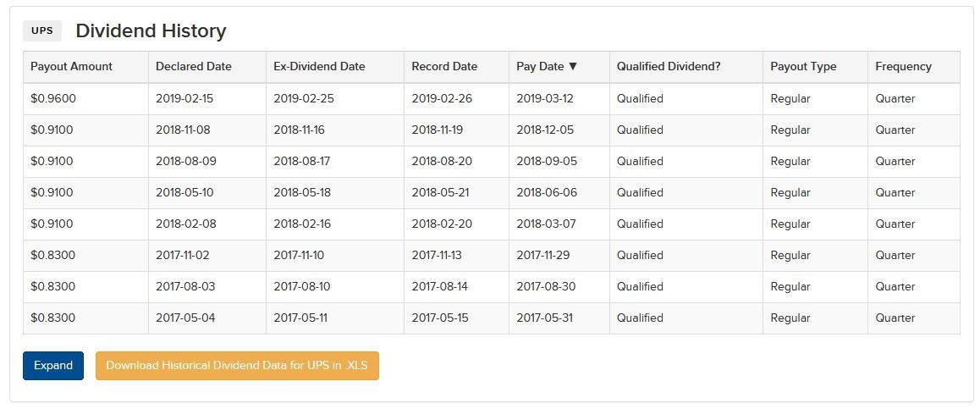Click ex-dividend date 2018-02-16 cell
The image size is (980, 409).
coord(302,224)
